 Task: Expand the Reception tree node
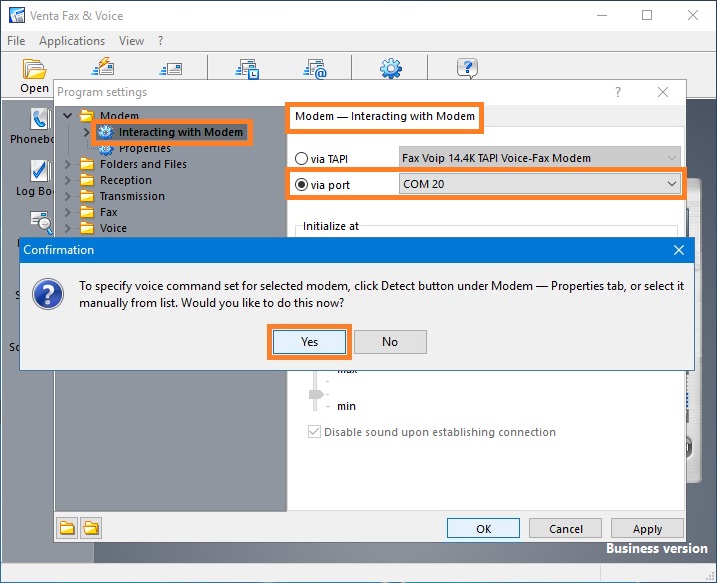click(x=68, y=180)
